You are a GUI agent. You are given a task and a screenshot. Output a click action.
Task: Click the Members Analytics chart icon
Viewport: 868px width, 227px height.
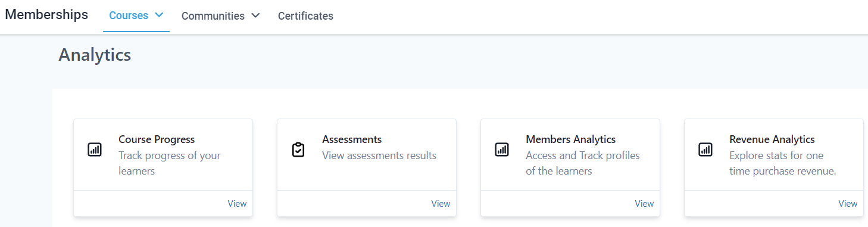[502, 150]
